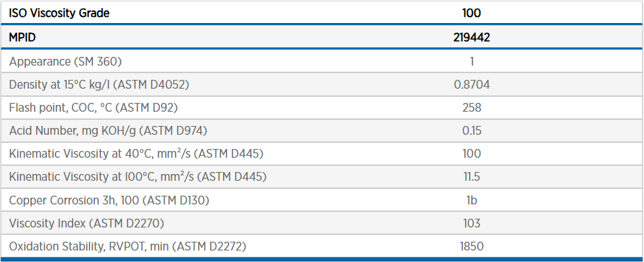Select the Appearance (SM 360) row
644x262 pixels.
coord(322,62)
